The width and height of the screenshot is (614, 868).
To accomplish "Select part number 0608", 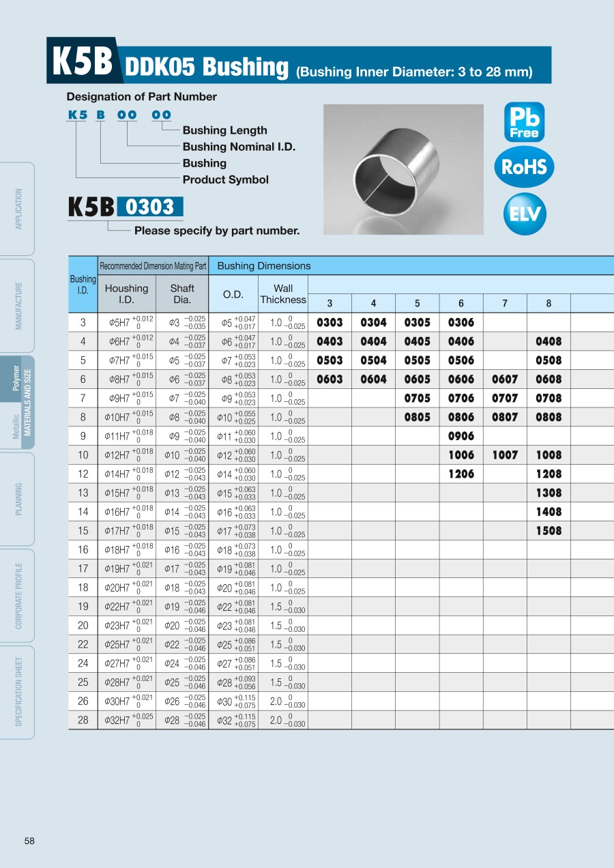I will click(x=549, y=379).
